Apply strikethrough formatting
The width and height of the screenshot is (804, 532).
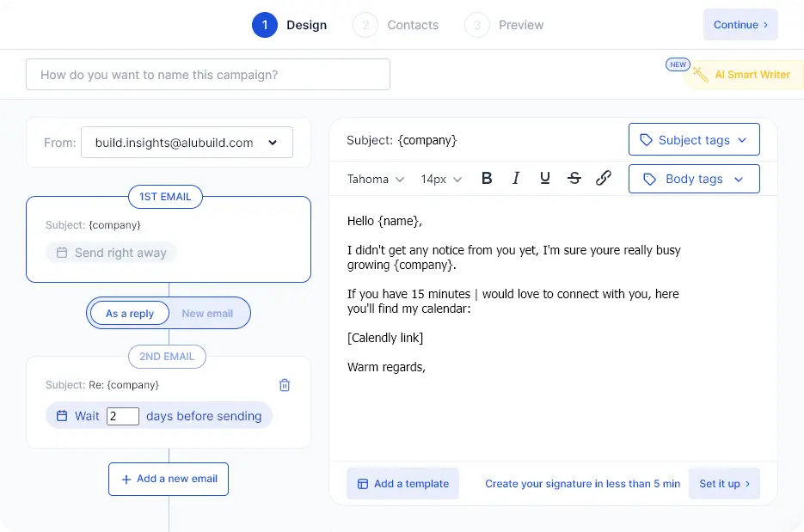click(x=574, y=179)
